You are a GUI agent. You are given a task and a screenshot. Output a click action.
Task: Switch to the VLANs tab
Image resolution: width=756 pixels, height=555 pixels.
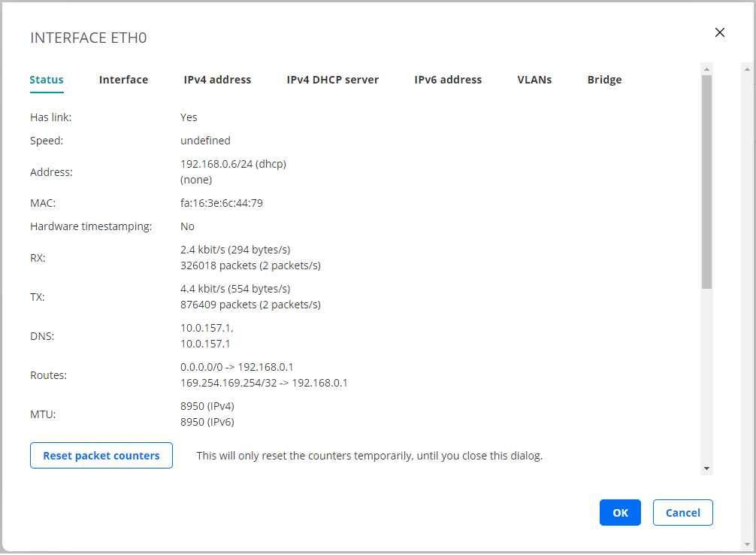point(534,80)
